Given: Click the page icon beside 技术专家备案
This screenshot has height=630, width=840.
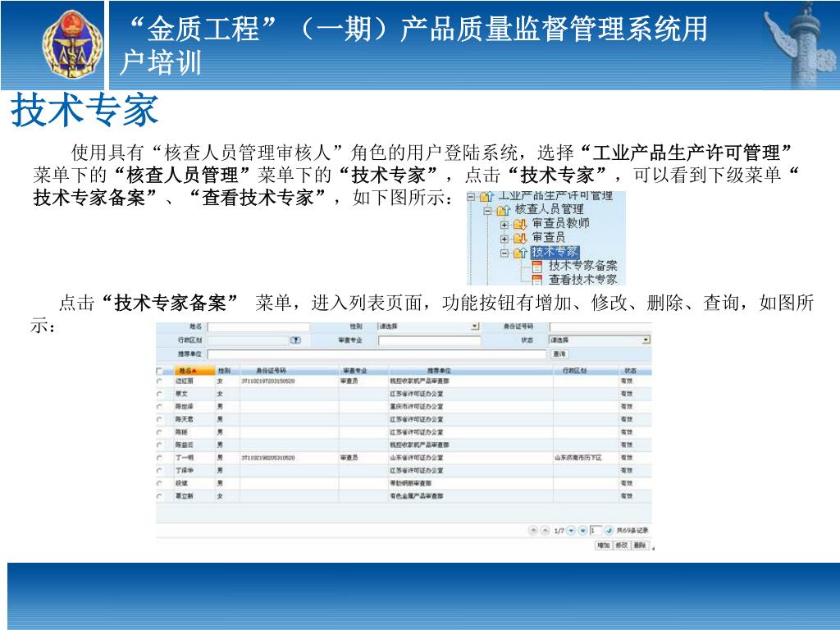Looking at the screenshot, I should pyautogui.click(x=537, y=267).
